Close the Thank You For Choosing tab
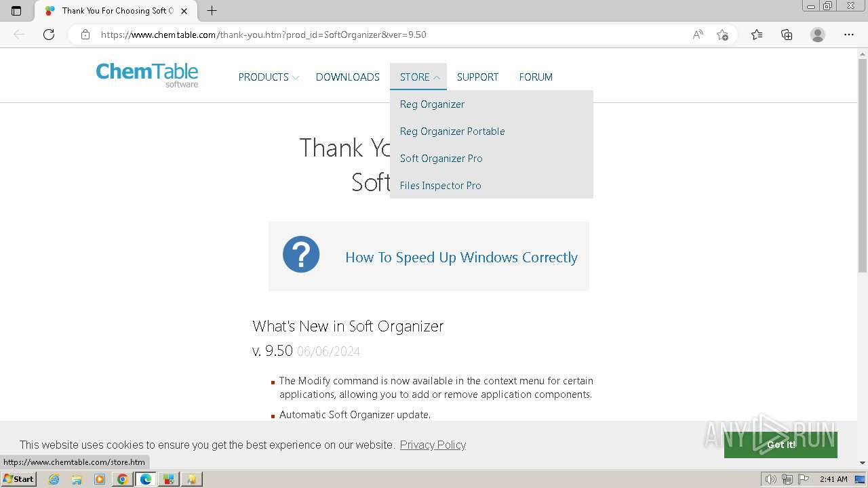The width and height of the screenshot is (868, 488). click(184, 11)
